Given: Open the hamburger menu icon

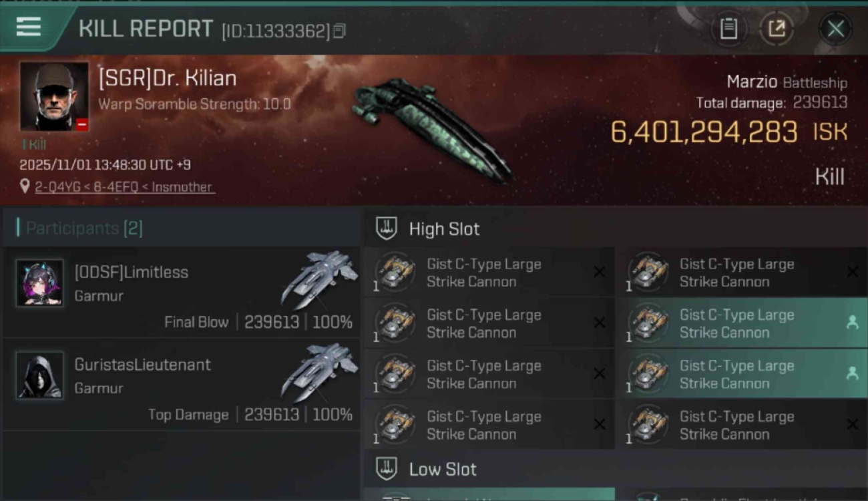Looking at the screenshot, I should point(29,27).
